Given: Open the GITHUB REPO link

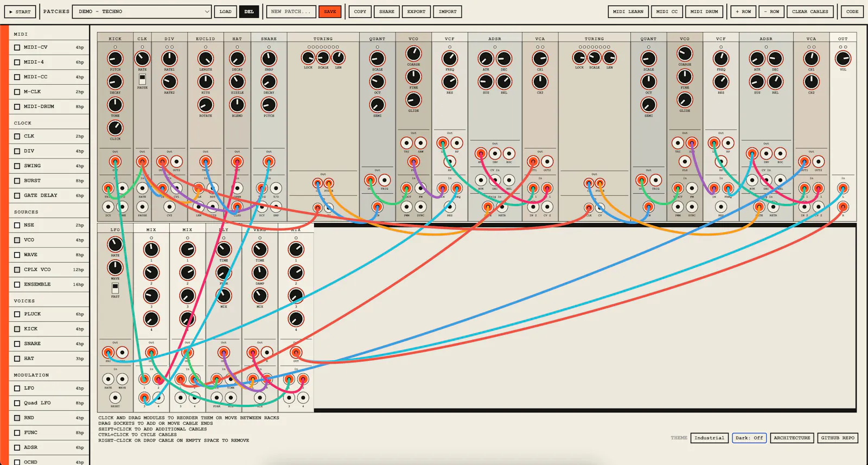Looking at the screenshot, I should tap(838, 438).
